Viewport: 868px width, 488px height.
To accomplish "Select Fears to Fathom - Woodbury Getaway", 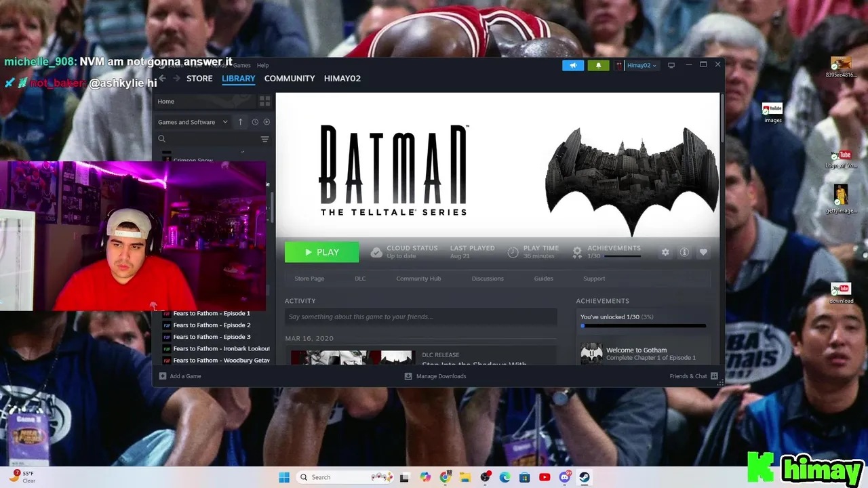I will [x=216, y=360].
